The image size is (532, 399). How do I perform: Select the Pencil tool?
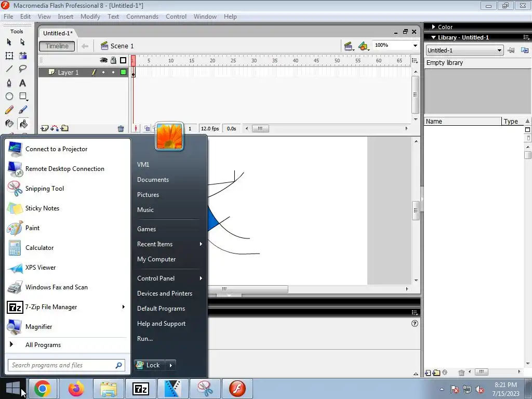[x=9, y=110]
